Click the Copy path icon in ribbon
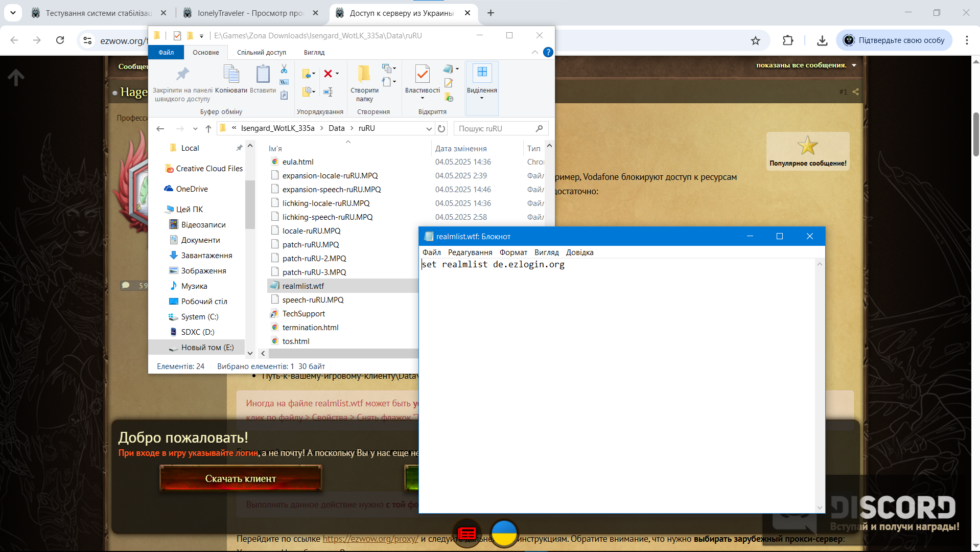Image resolution: width=980 pixels, height=552 pixels. coord(284,82)
